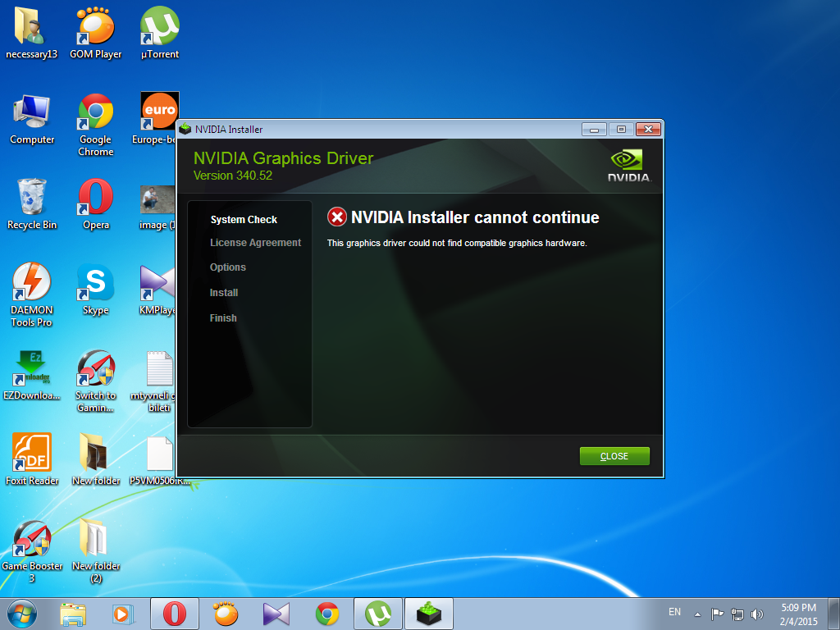This screenshot has height=630, width=840.
Task: Maximize the NVIDIA Installer window
Action: pyautogui.click(x=621, y=129)
